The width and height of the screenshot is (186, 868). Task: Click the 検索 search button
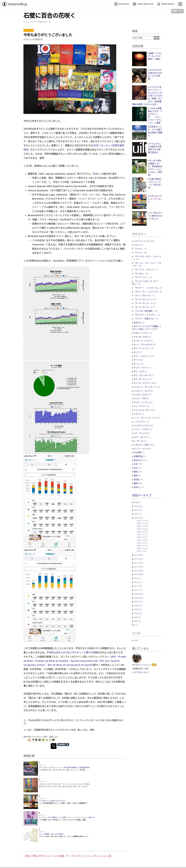pyautogui.click(x=157, y=38)
